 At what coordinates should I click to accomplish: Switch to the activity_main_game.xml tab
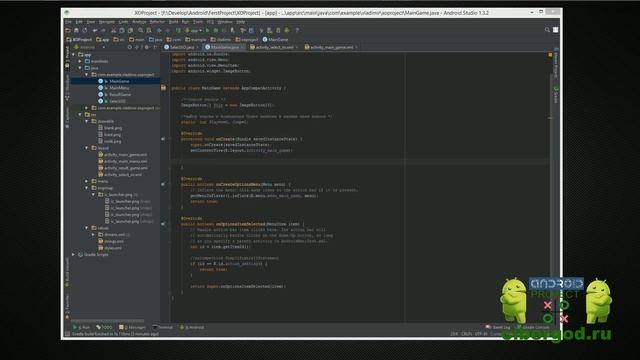331,47
